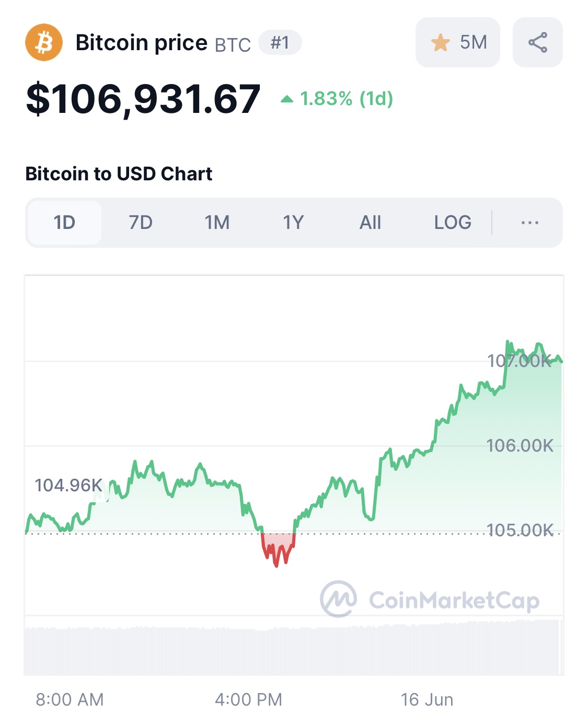Show the 1Y price chart

click(x=293, y=223)
